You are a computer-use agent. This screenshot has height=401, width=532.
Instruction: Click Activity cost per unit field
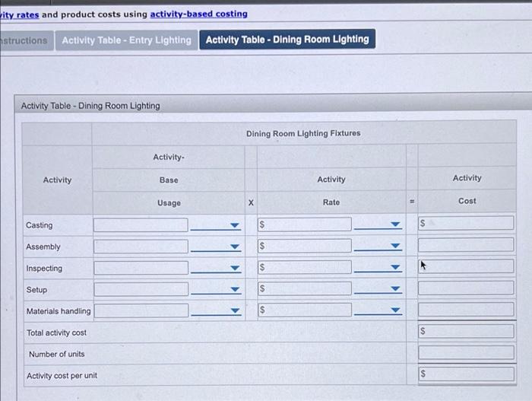click(x=466, y=374)
